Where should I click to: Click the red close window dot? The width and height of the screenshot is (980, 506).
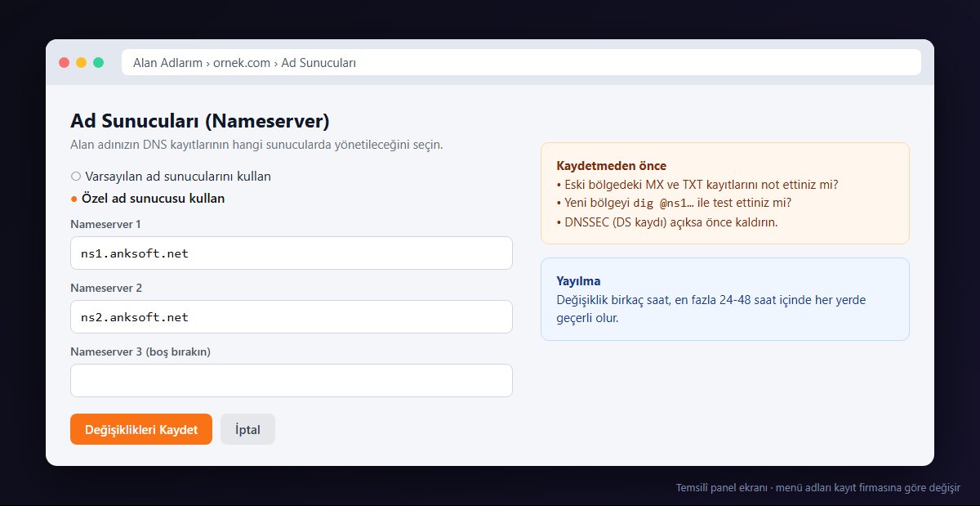click(x=65, y=62)
